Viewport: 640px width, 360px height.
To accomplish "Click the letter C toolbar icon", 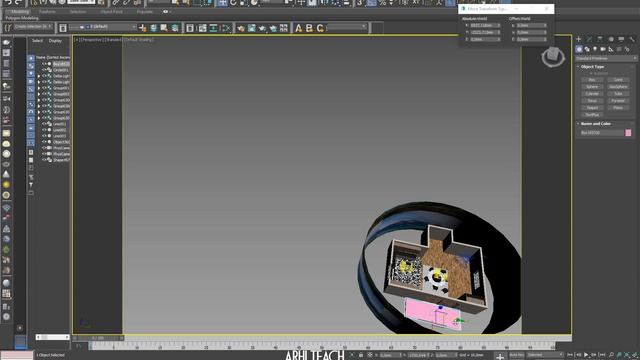I will coord(320,28).
